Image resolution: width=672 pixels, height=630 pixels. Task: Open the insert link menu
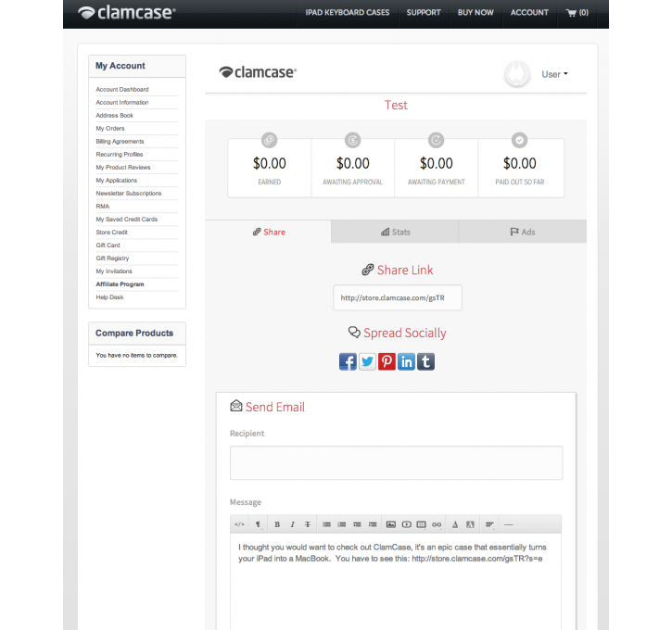point(437,524)
